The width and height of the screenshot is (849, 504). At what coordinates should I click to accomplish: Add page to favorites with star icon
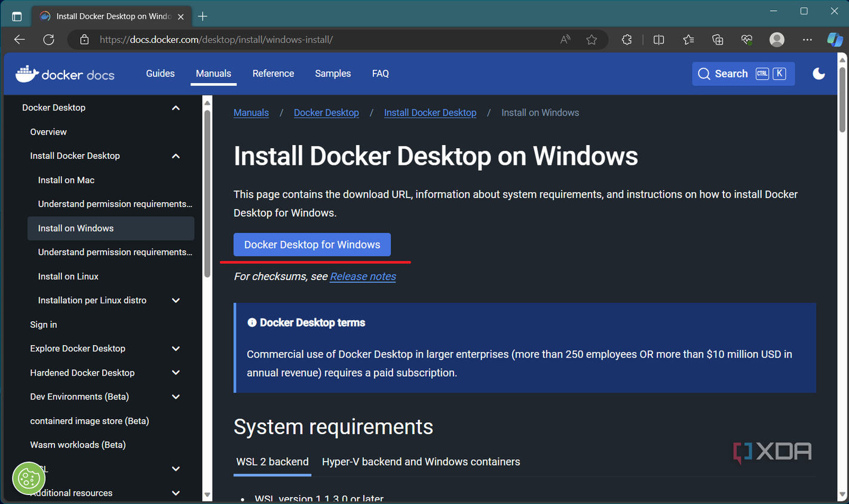tap(591, 39)
